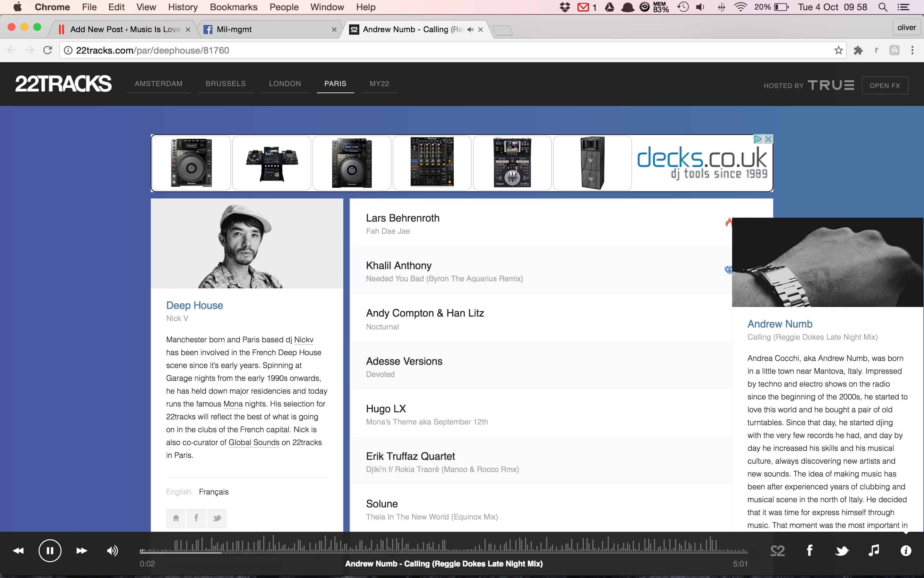Open the Notification Center menu bar icon
The width and height of the screenshot is (924, 578).
(903, 7)
